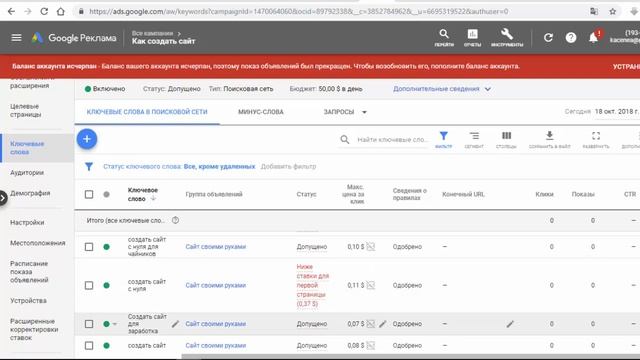Screen dimensions: 640x360
Task: Click bid chart icon next to 0,11 $
Action: click(x=371, y=285)
